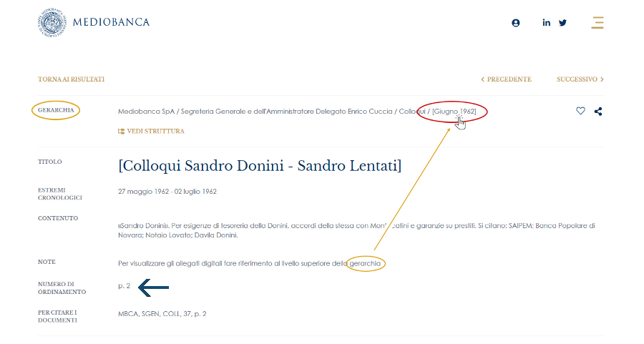
Task: Click the Numero di Ordinamento label
Action: [x=62, y=288]
